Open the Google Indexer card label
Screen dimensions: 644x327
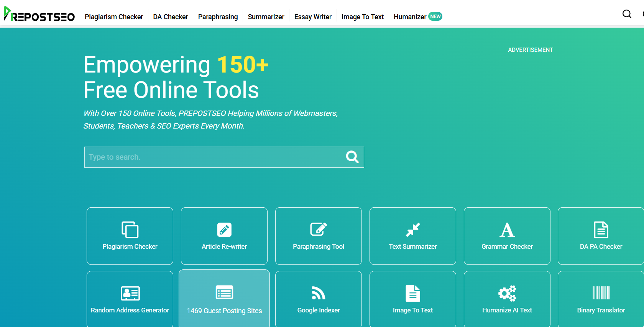[x=319, y=310]
